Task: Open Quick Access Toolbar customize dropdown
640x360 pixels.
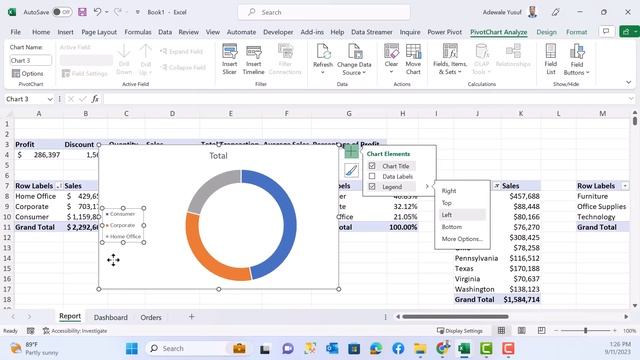Action: tap(138, 12)
